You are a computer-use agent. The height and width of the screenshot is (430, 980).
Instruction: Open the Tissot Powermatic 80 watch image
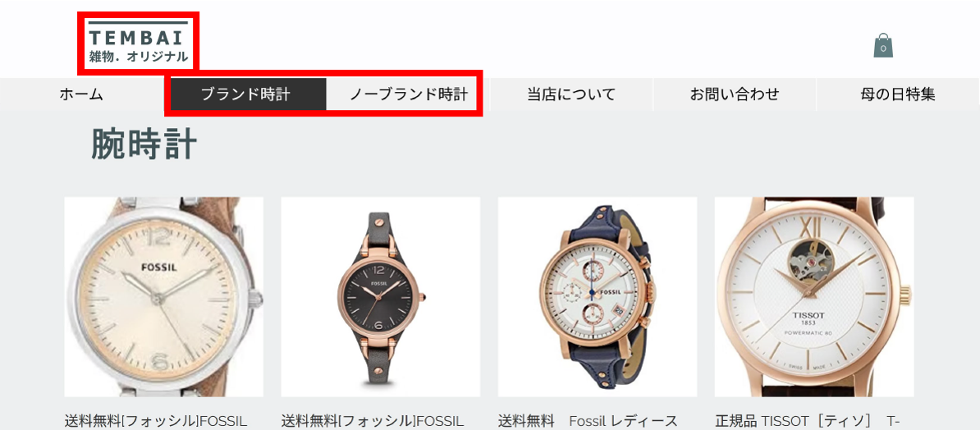[x=814, y=297]
